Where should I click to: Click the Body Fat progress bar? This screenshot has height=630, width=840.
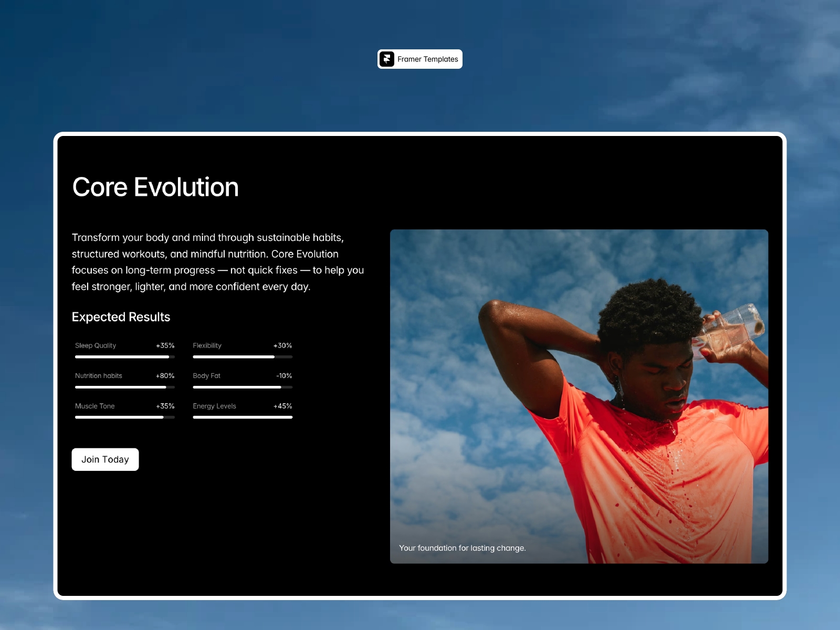(243, 387)
